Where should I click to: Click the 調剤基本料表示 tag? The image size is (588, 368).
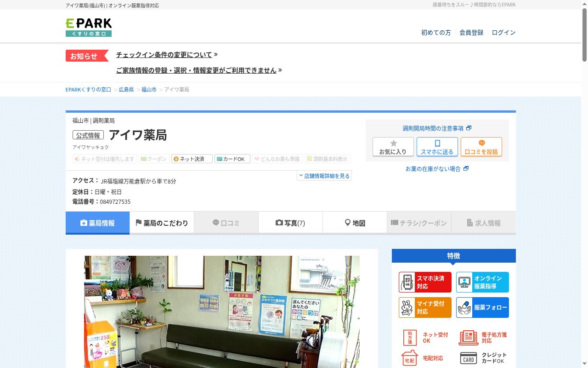(328, 159)
